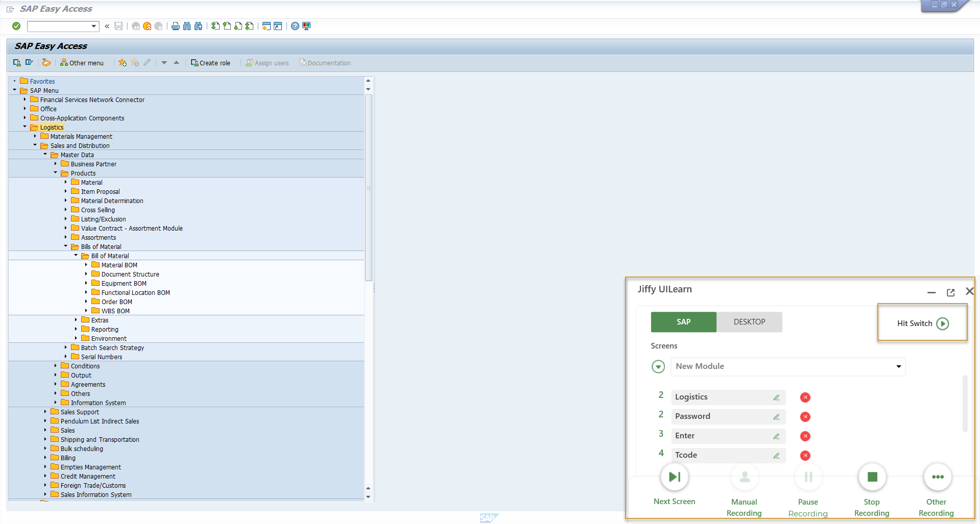
Task: Click the Create role button
Action: (211, 62)
